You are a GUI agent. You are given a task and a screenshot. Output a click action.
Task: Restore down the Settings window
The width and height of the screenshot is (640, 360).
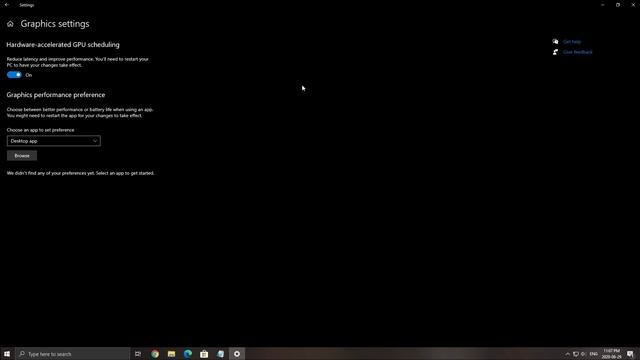click(618, 5)
